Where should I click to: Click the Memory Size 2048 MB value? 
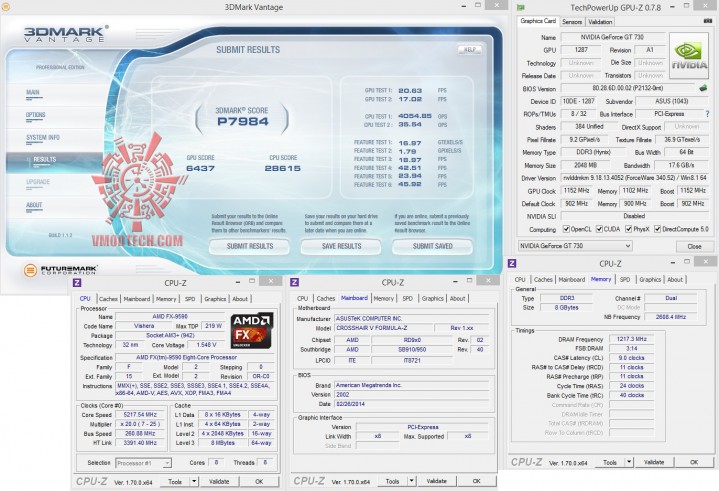click(585, 165)
